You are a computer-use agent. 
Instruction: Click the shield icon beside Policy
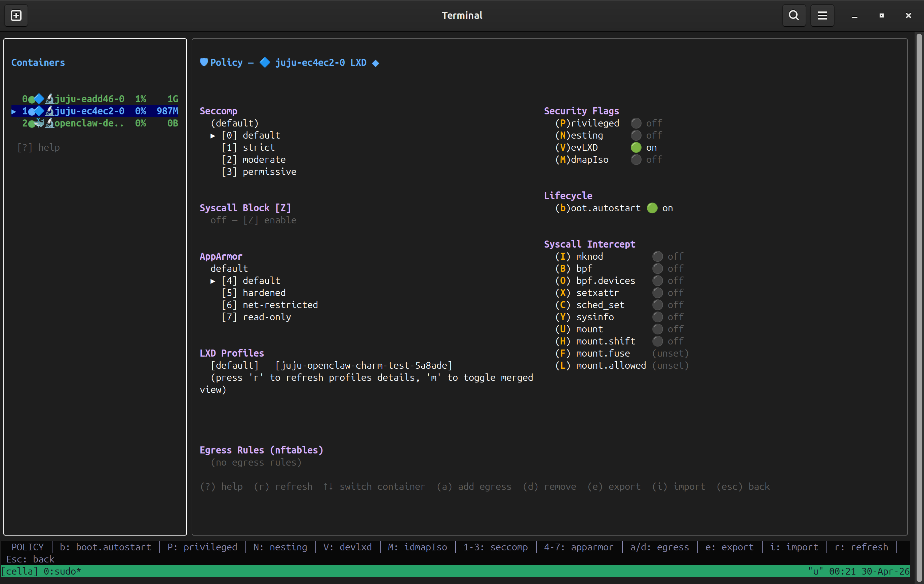(x=204, y=63)
